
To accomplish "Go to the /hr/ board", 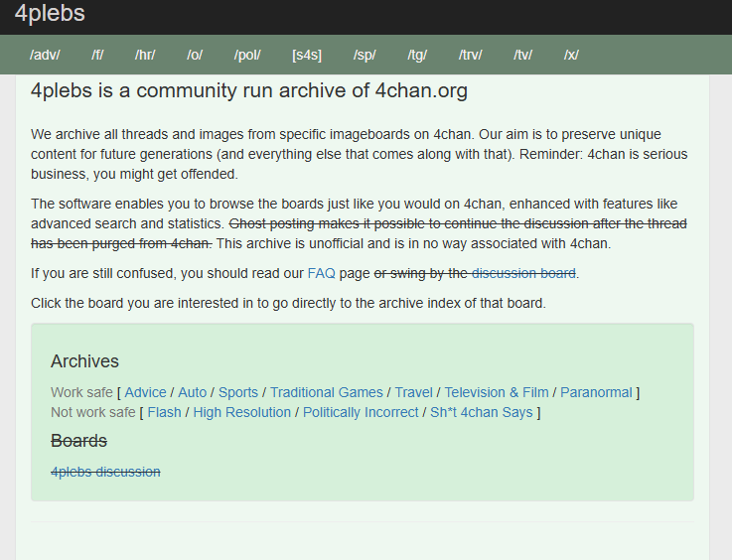I will (145, 55).
